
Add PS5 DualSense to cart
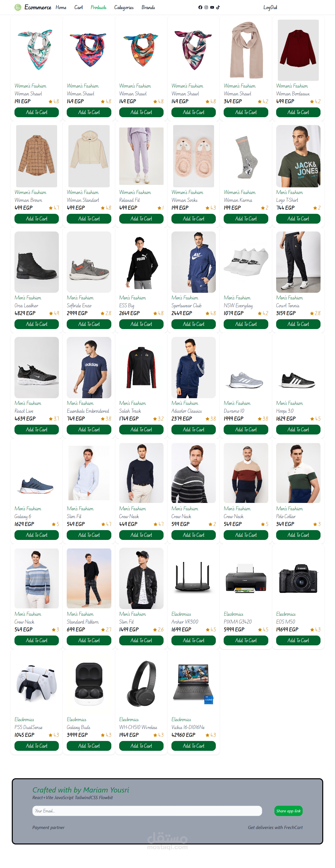click(36, 746)
